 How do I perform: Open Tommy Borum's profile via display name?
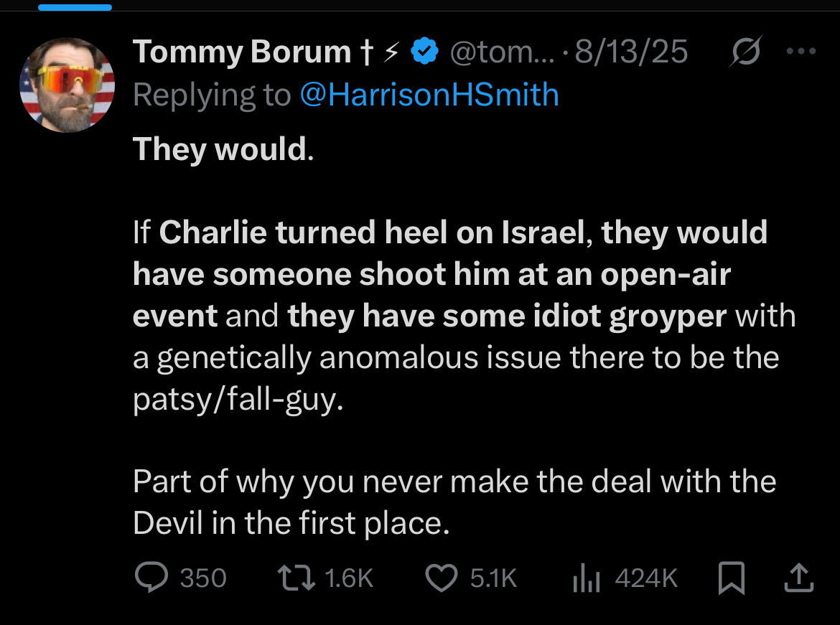click(x=241, y=52)
